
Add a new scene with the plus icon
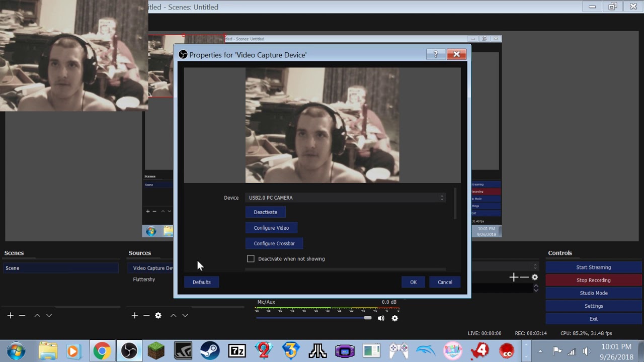click(10, 315)
